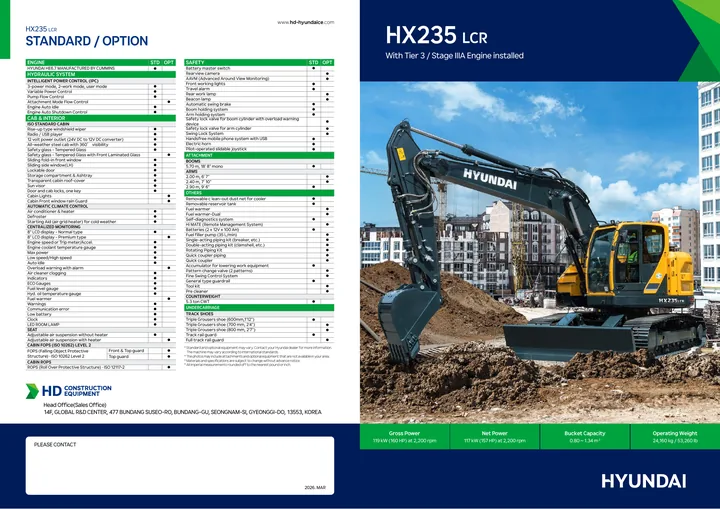The width and height of the screenshot is (720, 509).
Task: Click the HX235 LCR decal on the cab side
Action: 671,300
